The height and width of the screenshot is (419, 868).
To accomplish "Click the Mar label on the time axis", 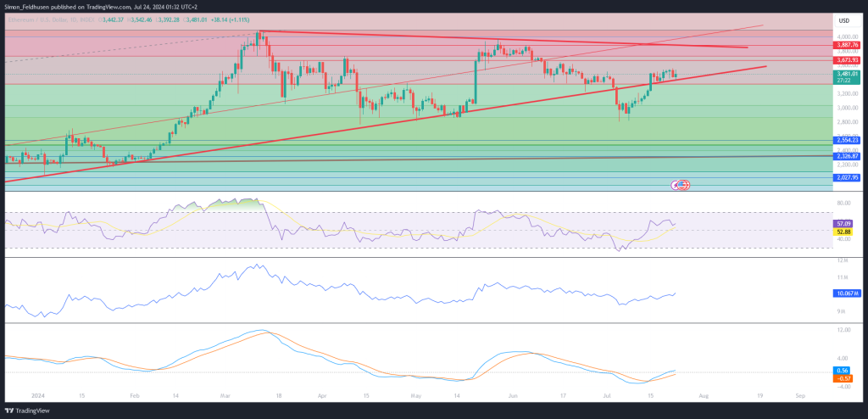I will tap(224, 396).
